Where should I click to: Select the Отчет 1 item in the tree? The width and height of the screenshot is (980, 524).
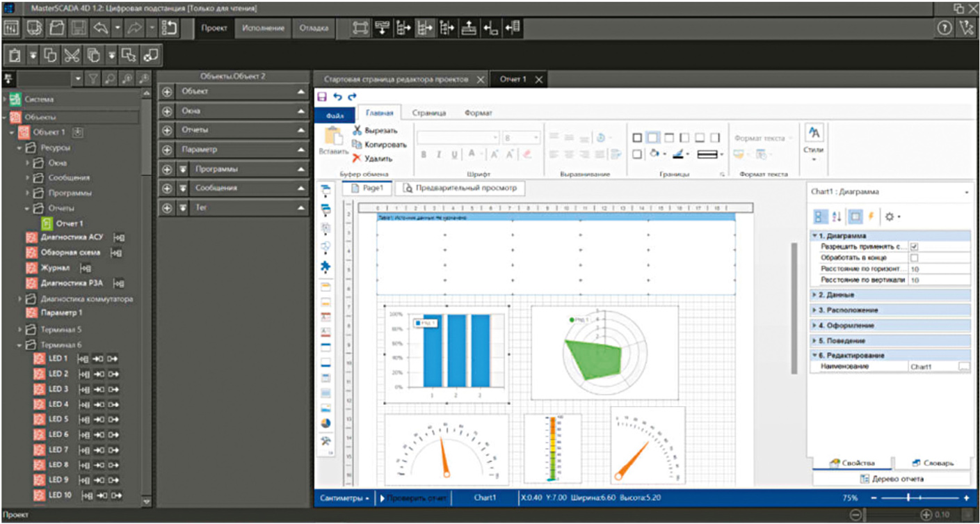pos(62,223)
